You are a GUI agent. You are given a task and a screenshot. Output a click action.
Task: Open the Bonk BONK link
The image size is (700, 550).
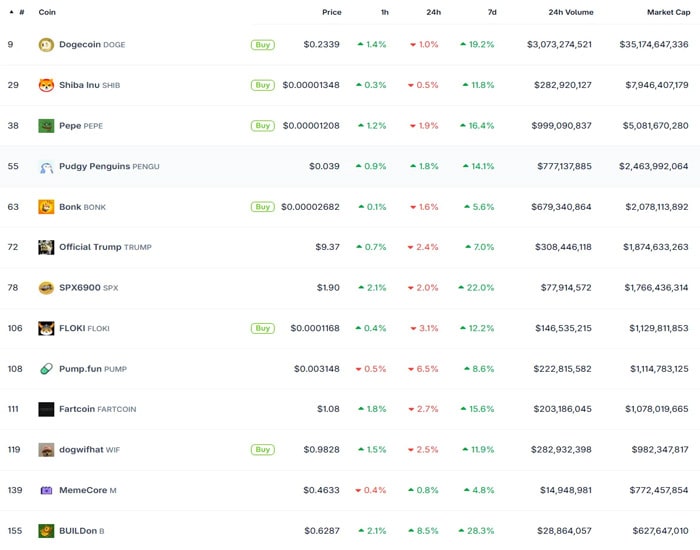click(x=82, y=207)
